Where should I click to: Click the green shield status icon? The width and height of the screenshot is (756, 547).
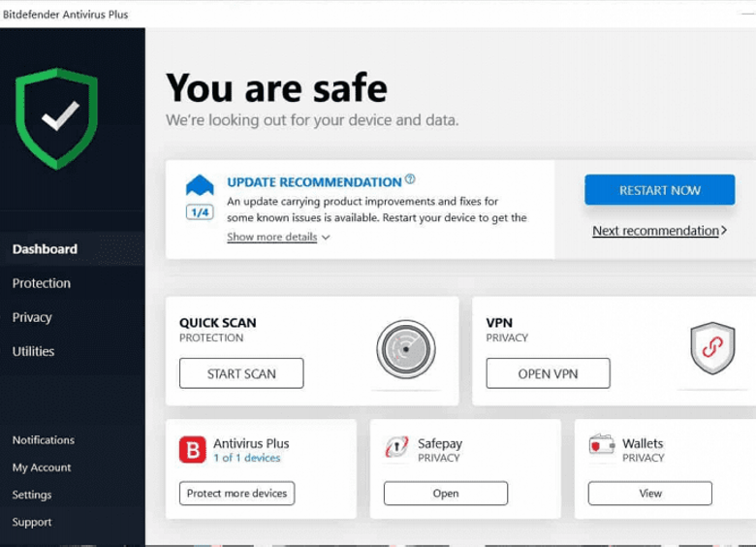(x=57, y=118)
